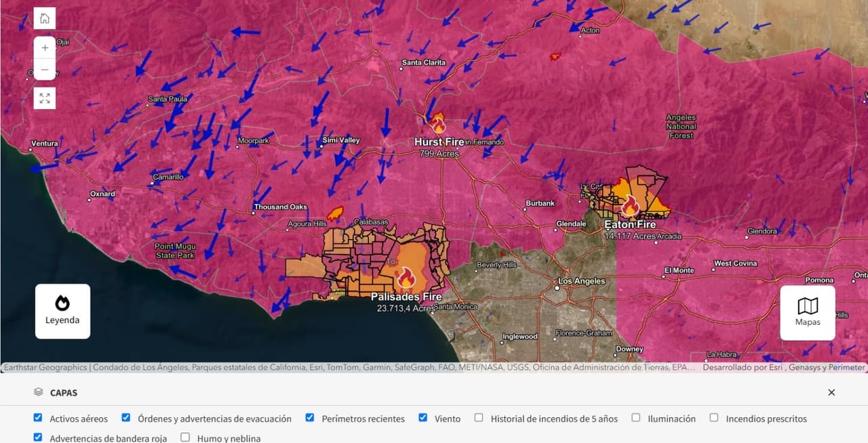Screen dimensions: 868x443
Task: Zoom out using the minus icon
Action: pos(44,69)
